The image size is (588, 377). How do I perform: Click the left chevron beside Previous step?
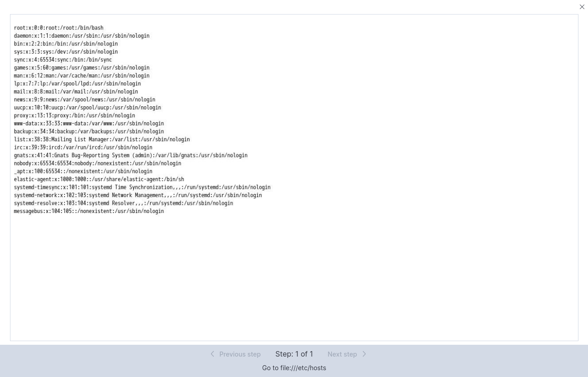coord(212,354)
